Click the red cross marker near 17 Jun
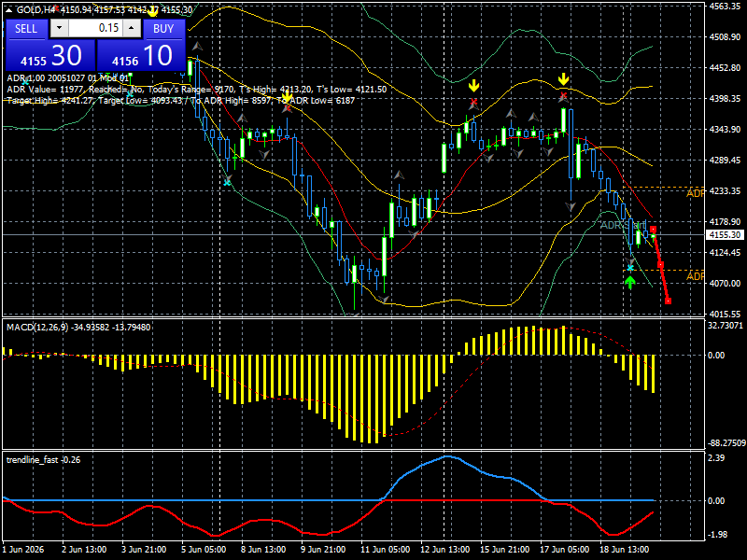The image size is (747, 560). (x=564, y=96)
